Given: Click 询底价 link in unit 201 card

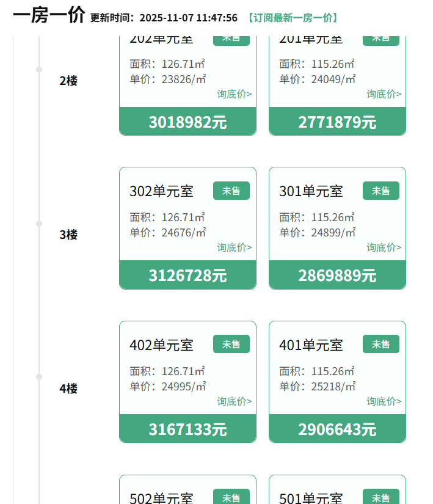Looking at the screenshot, I should 384,94.
